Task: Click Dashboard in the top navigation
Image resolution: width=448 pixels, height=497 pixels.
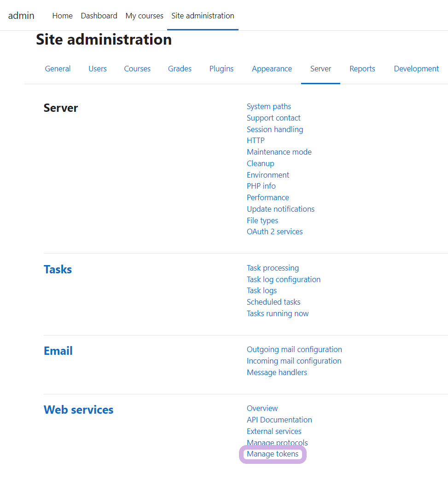Action: click(x=99, y=16)
